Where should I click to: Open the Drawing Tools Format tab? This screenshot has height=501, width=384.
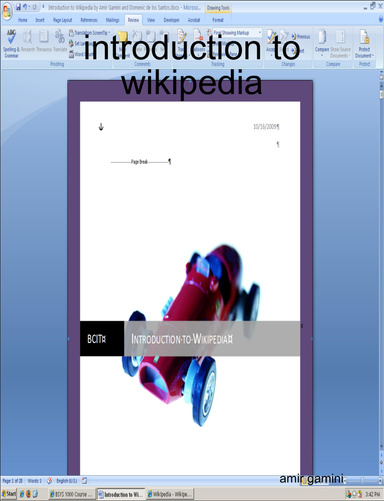[x=218, y=20]
